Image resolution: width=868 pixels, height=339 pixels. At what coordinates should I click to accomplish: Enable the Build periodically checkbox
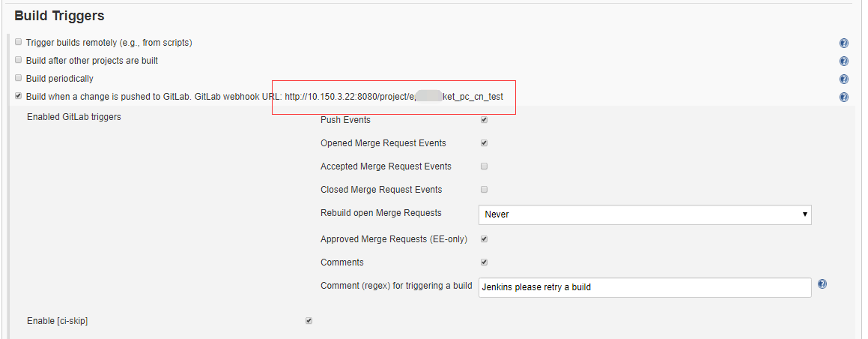click(19, 78)
